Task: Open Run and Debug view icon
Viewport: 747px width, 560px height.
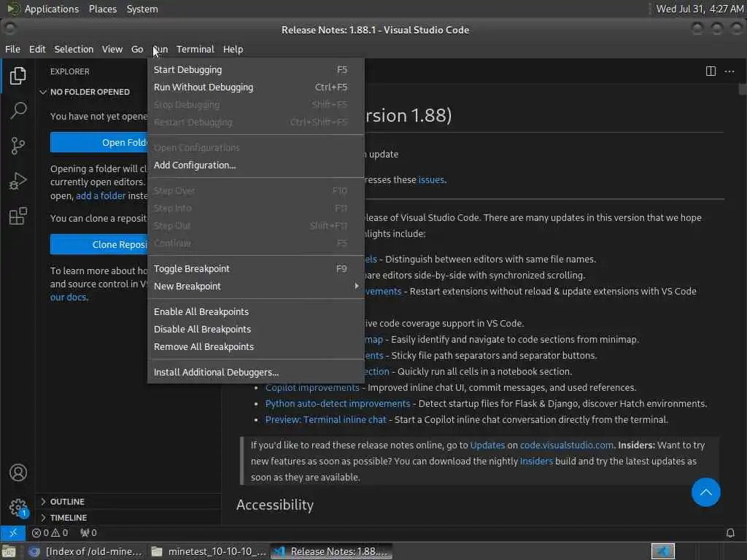Action: tap(18, 181)
